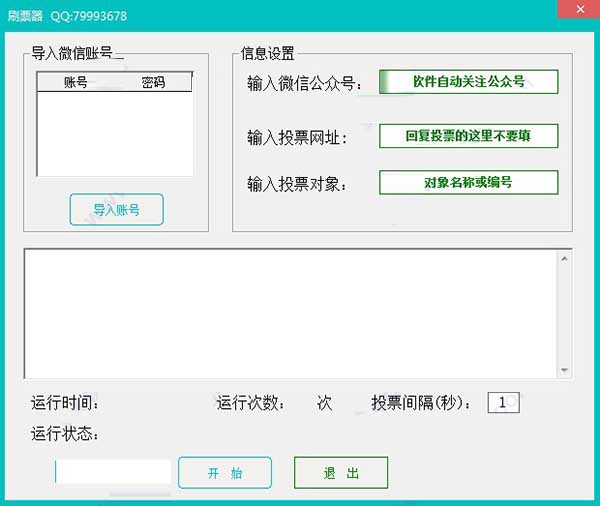Click the 输入投票网址 label

coord(297,137)
